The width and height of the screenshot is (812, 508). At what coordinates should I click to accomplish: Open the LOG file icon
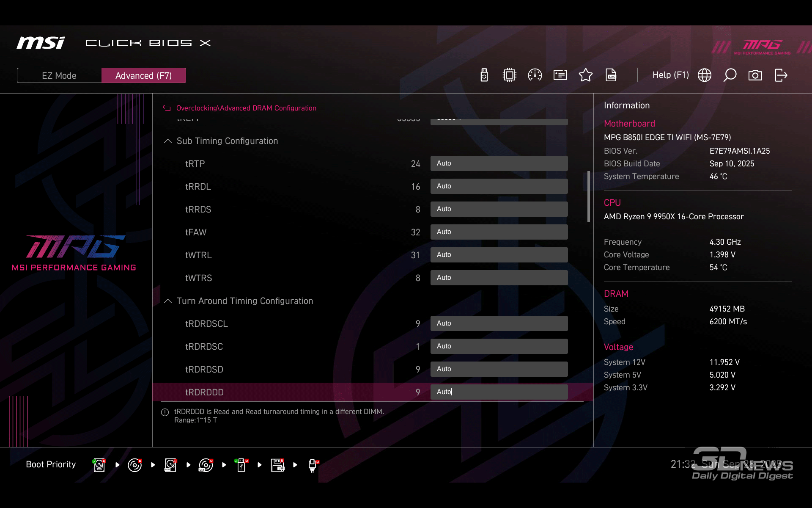pos(611,75)
